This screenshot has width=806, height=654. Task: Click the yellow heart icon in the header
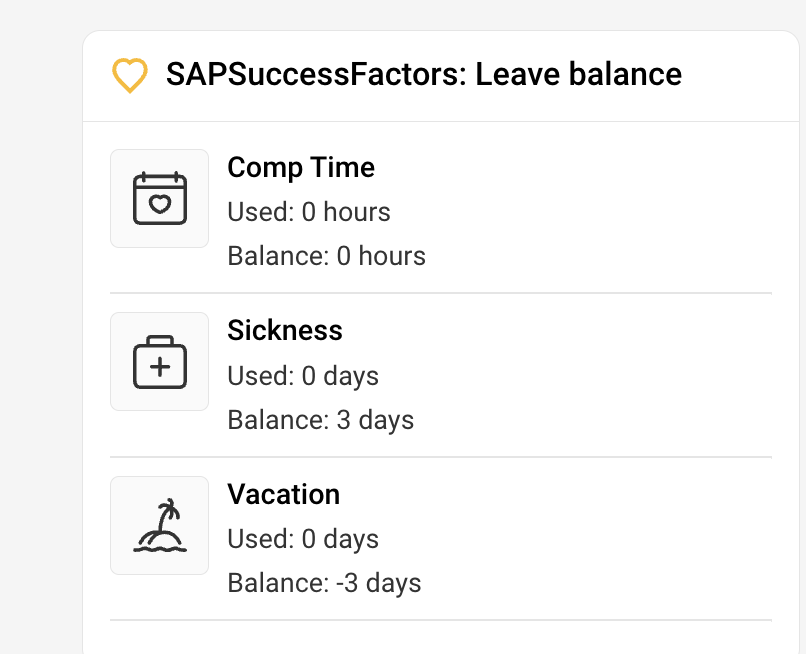(129, 76)
